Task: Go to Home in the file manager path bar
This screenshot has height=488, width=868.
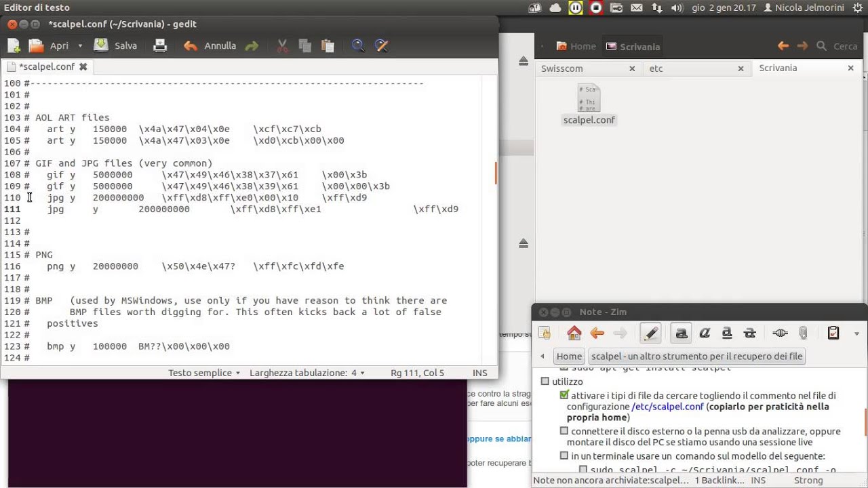Action: point(576,46)
